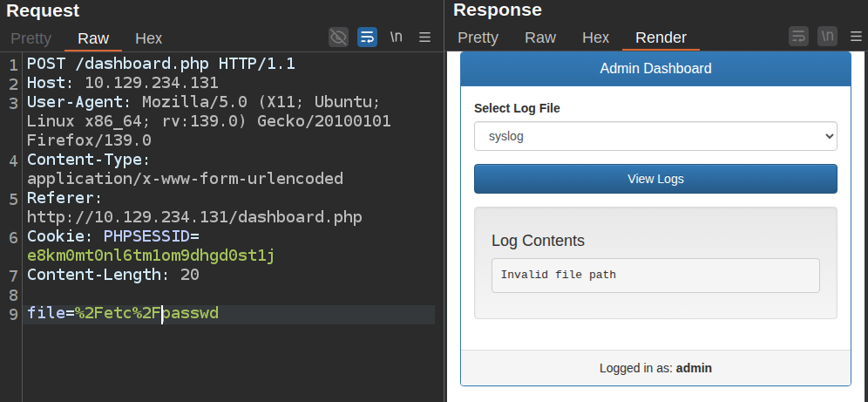Open Hex tab in Request panel
Screen dimensions: 868x402
(x=148, y=38)
